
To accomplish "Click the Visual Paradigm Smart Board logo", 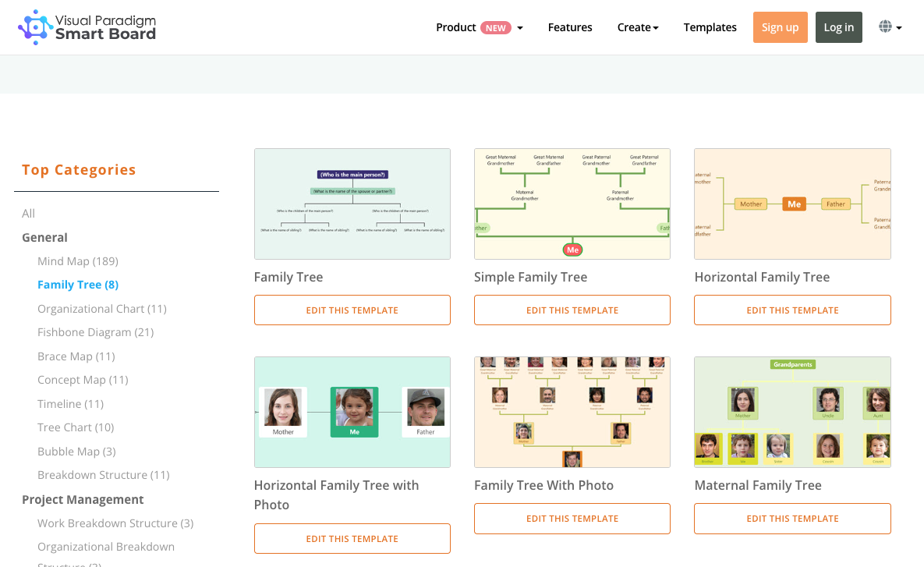I will pyautogui.click(x=87, y=27).
